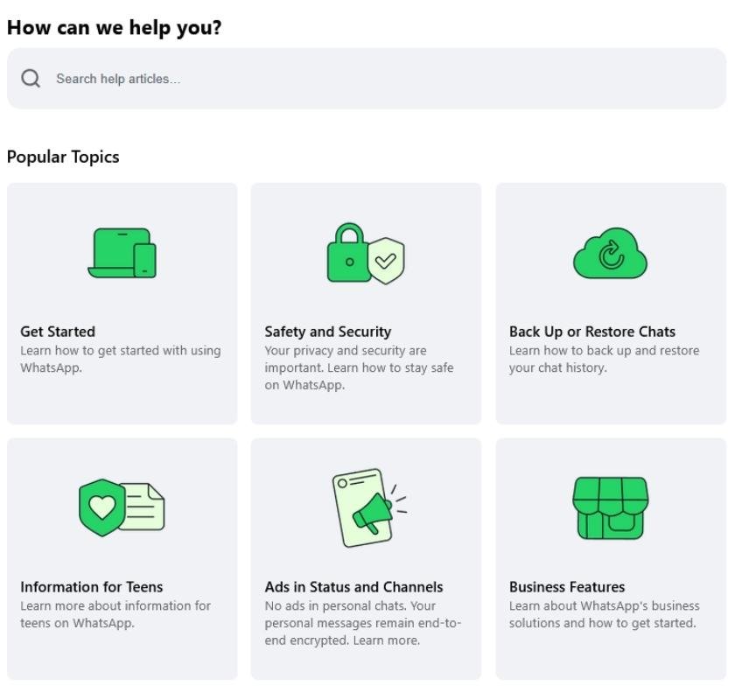This screenshot has width=735, height=700.
Task: Click the Search help articles input field
Action: (x=367, y=78)
